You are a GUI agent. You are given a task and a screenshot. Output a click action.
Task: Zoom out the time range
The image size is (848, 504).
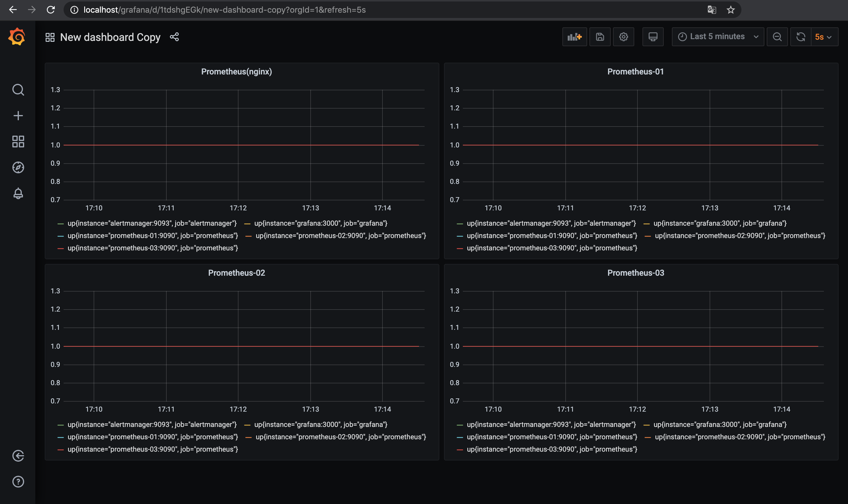[777, 37]
